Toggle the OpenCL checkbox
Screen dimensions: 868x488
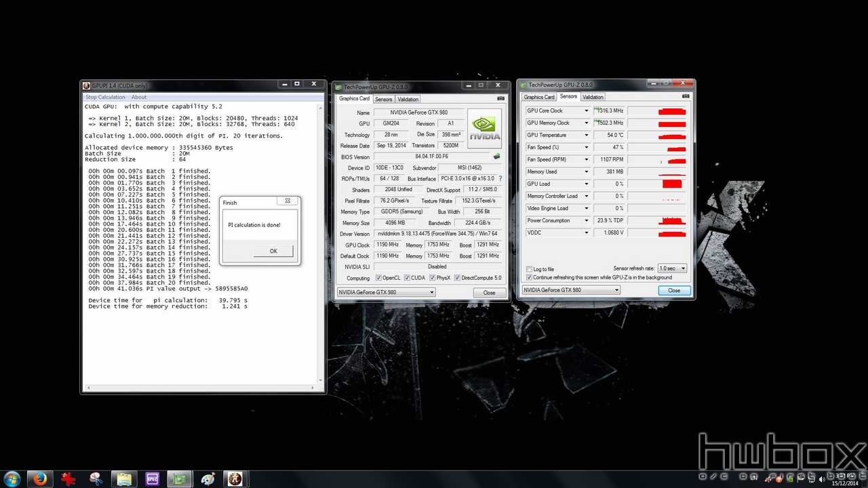[x=378, y=278]
